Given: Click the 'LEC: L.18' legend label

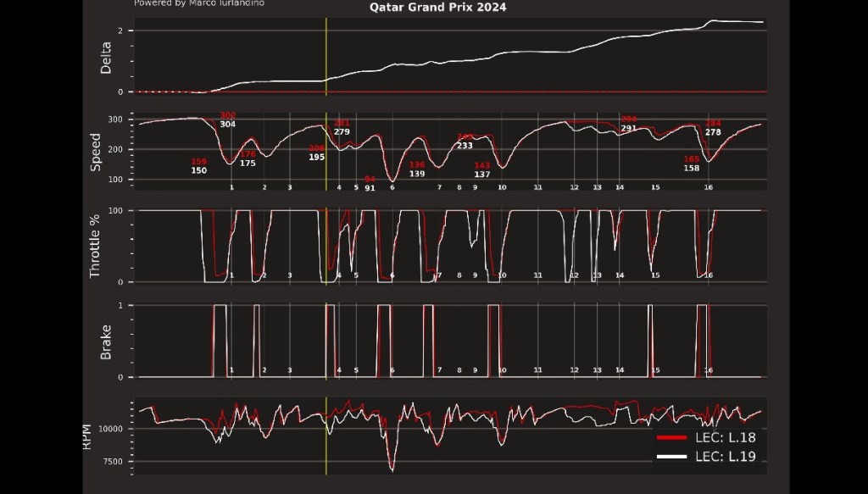Looking at the screenshot, I should click(726, 437).
